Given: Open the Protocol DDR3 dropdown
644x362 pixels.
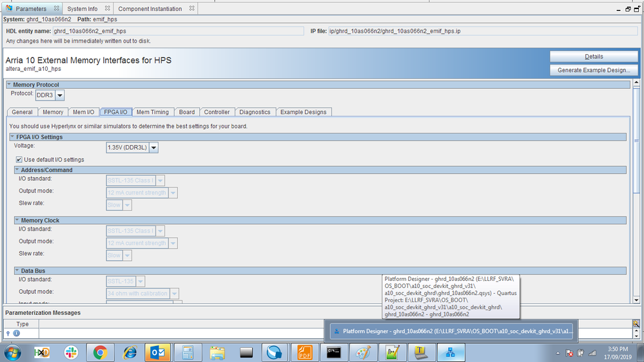Looking at the screenshot, I should click(x=60, y=95).
